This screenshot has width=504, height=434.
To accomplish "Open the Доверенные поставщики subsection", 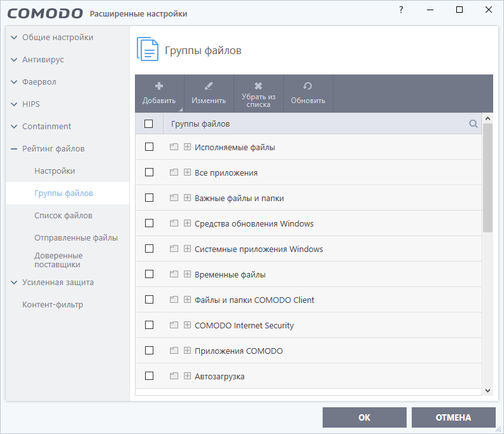I will [x=59, y=260].
